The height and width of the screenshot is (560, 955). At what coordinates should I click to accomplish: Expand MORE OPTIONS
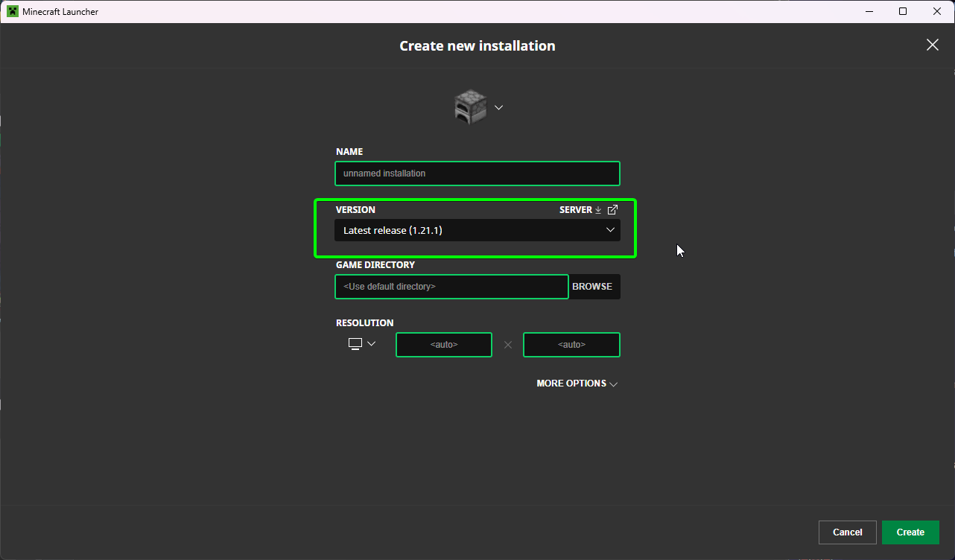coord(577,384)
